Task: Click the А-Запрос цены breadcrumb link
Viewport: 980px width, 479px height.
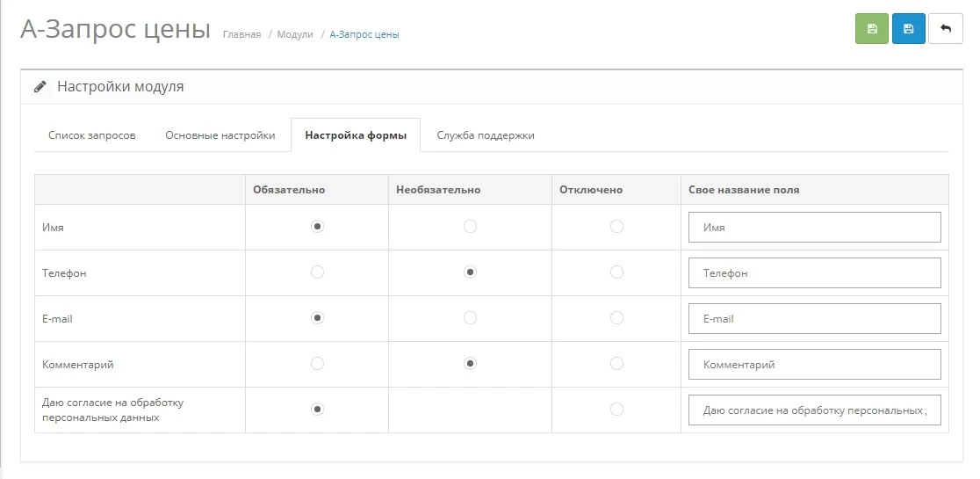Action: 364,34
